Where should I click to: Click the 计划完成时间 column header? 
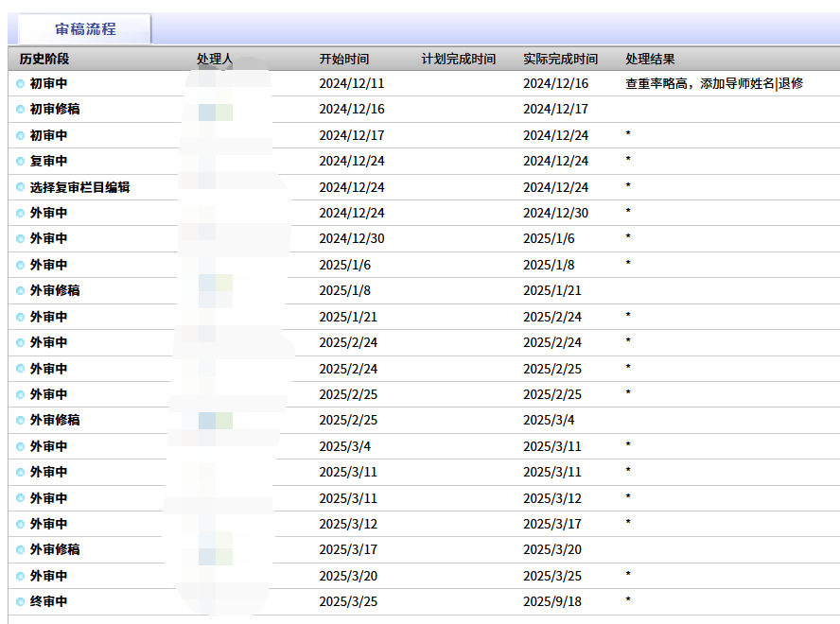click(459, 59)
